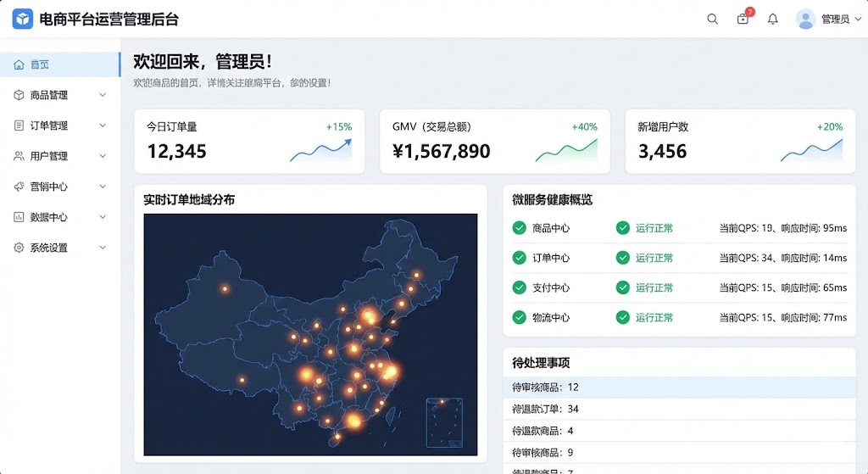Click the 待审核商品: 9 row
The width and height of the screenshot is (868, 474).
(679, 453)
